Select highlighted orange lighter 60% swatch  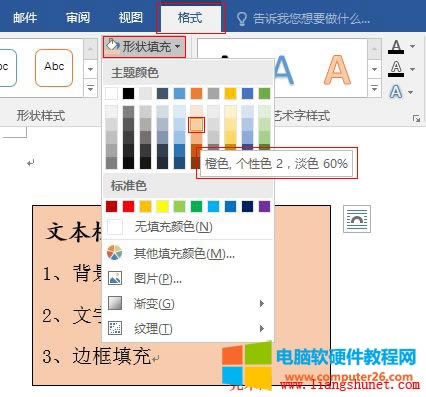196,125
